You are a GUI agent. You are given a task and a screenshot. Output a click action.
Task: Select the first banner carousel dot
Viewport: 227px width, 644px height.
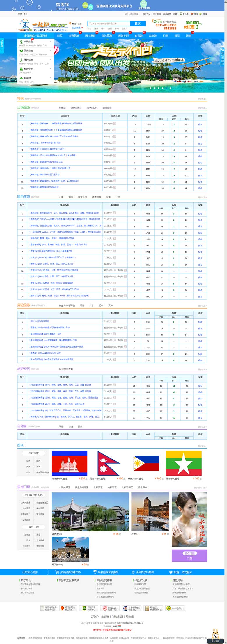150,88
